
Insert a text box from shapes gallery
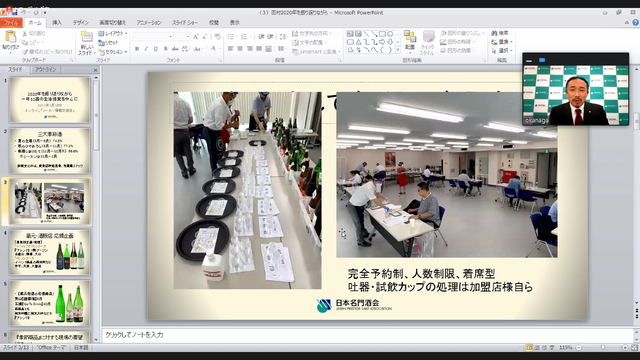pyautogui.click(x=350, y=34)
